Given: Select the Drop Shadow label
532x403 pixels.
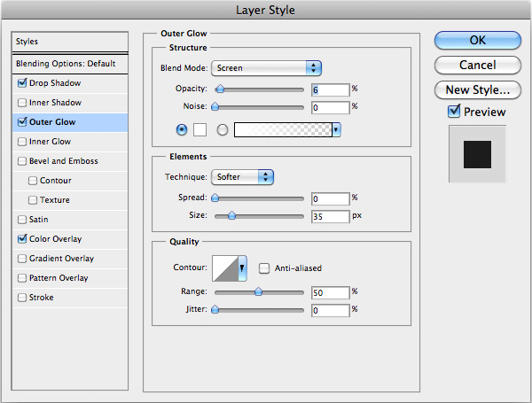Looking at the screenshot, I should pos(55,83).
